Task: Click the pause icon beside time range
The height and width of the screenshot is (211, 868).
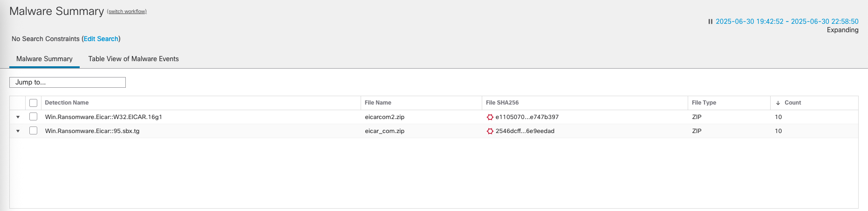Action: tap(710, 21)
